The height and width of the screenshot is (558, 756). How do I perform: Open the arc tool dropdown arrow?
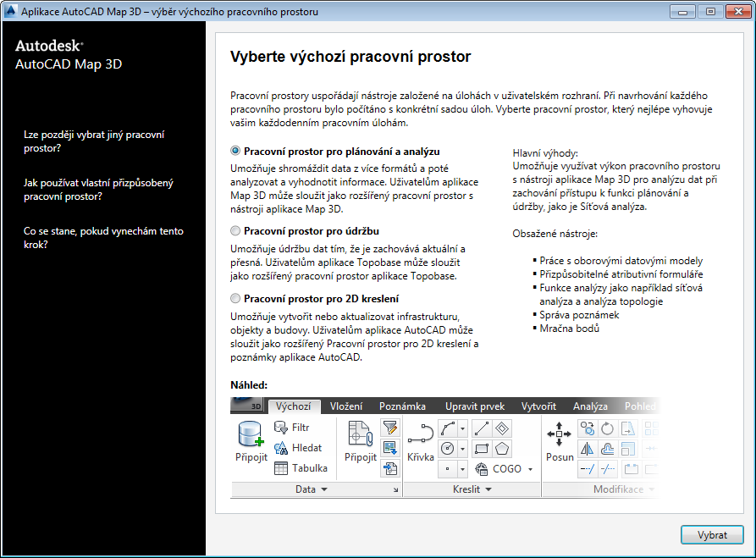462,428
